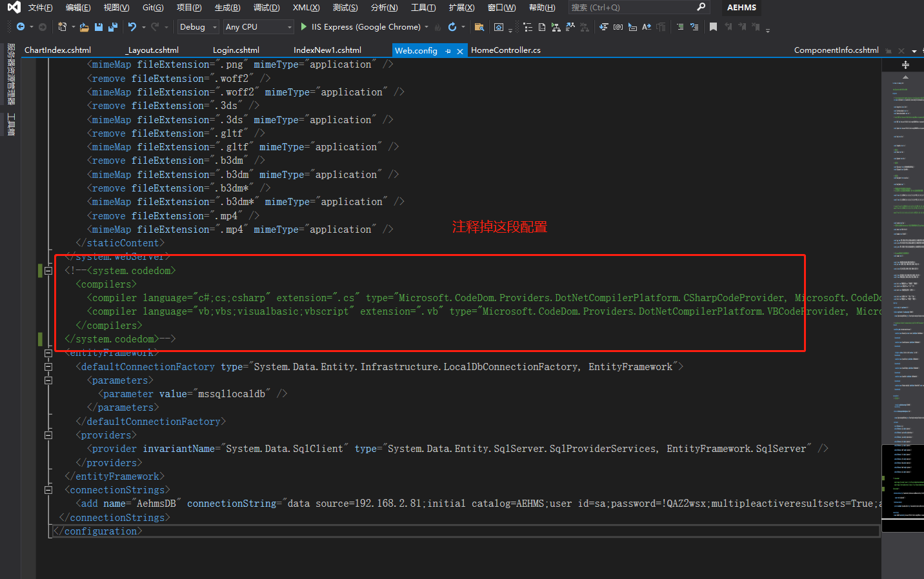Switch to the ComponentInfo.cshtml preview tab

click(x=836, y=50)
